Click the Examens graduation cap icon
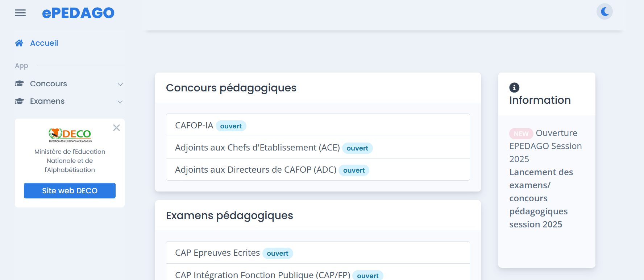The image size is (644, 280). click(19, 101)
